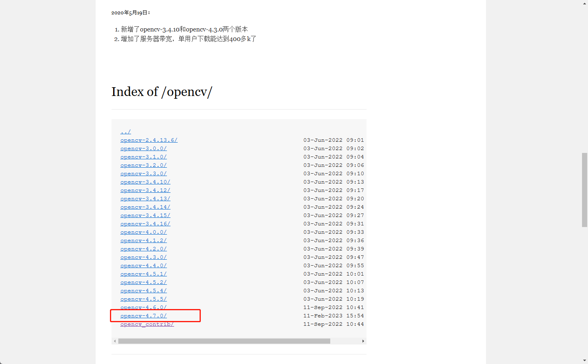588x364 pixels.
Task: Open the opencv-4.6.0/ folder link
Action: coord(143,307)
